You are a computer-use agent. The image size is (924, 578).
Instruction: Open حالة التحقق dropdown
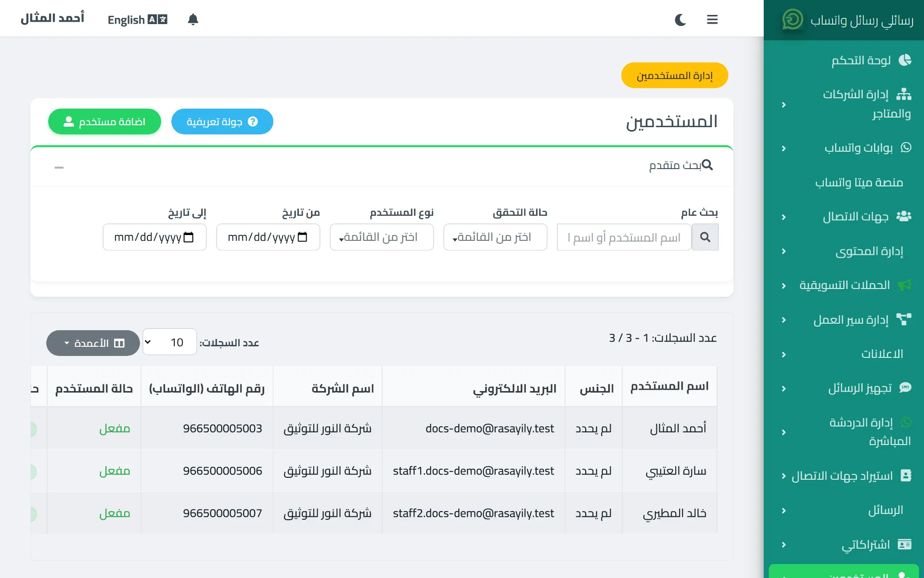tap(495, 237)
